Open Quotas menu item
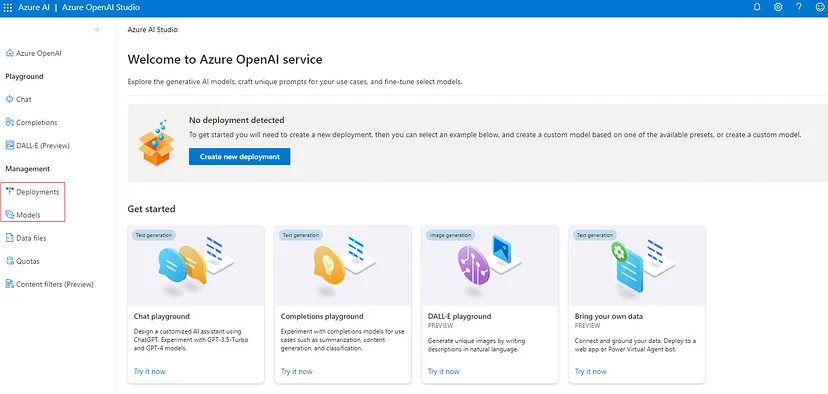 pos(28,261)
